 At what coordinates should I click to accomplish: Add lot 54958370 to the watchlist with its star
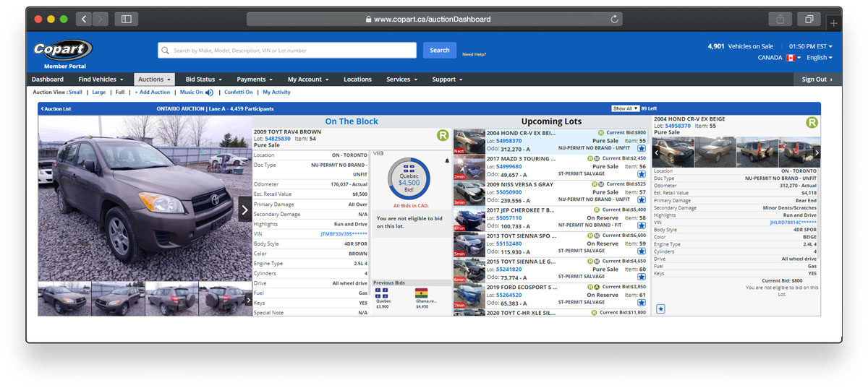642,148
